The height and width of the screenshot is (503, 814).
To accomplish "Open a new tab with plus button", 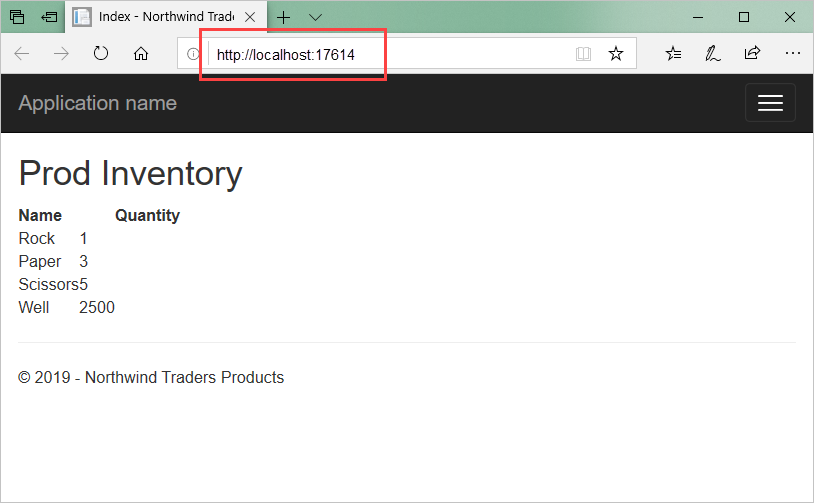I will click(x=283, y=17).
